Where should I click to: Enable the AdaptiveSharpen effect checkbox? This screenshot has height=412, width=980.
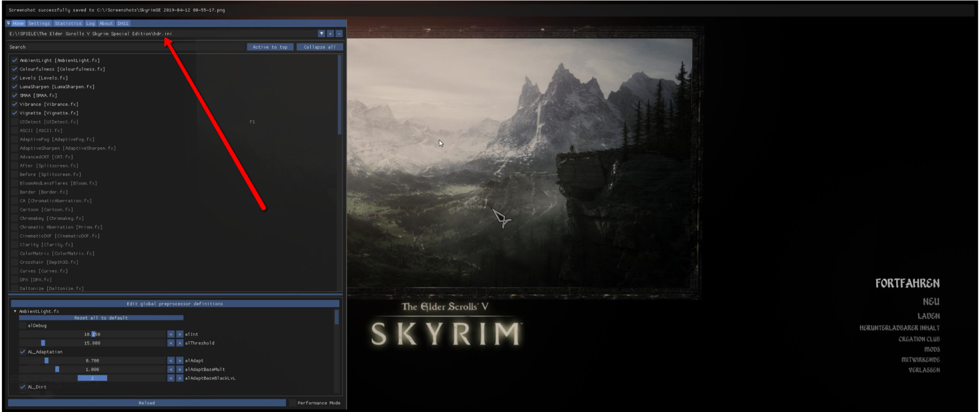15,148
